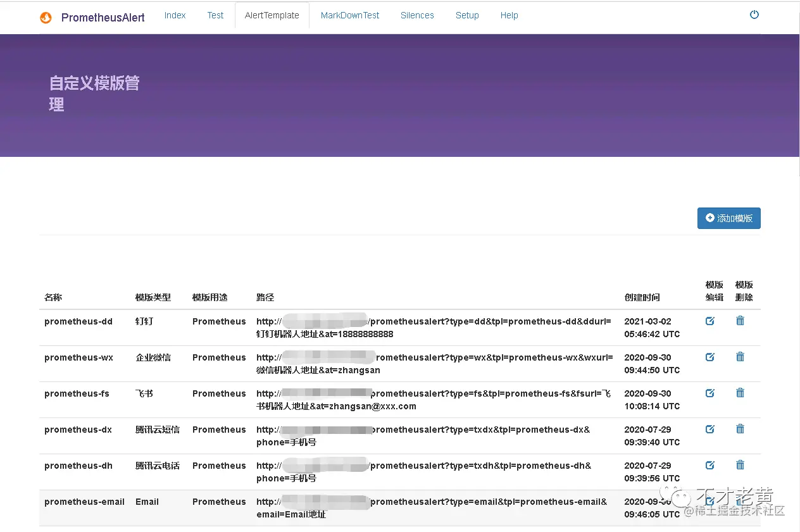Click the 模版用途 column header

[x=210, y=297]
